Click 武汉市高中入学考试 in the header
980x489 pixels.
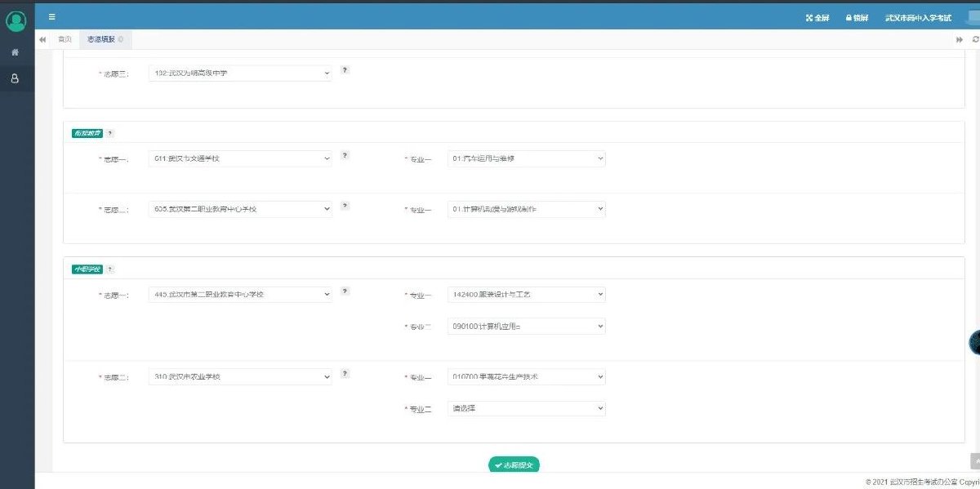coord(918,18)
